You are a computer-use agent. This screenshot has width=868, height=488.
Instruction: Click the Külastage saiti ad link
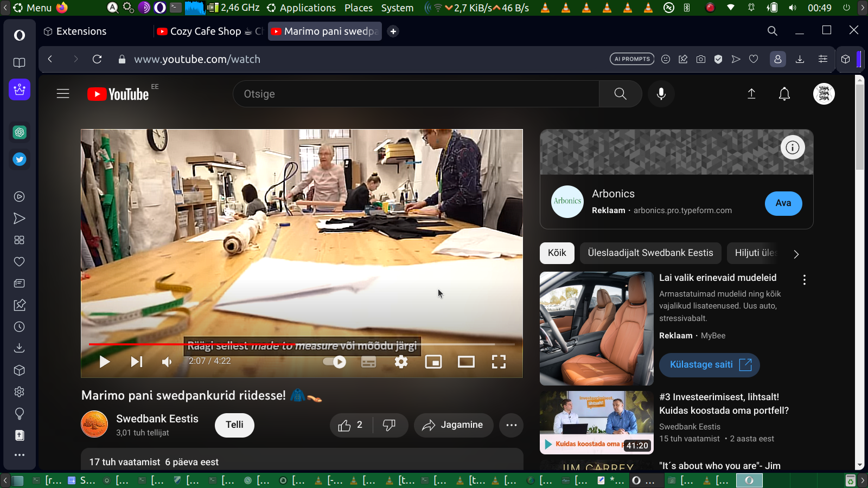point(709,365)
